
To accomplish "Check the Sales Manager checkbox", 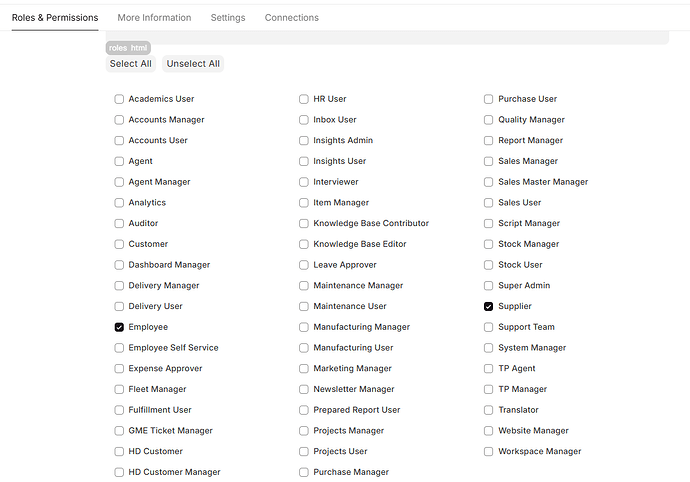I will [x=488, y=161].
